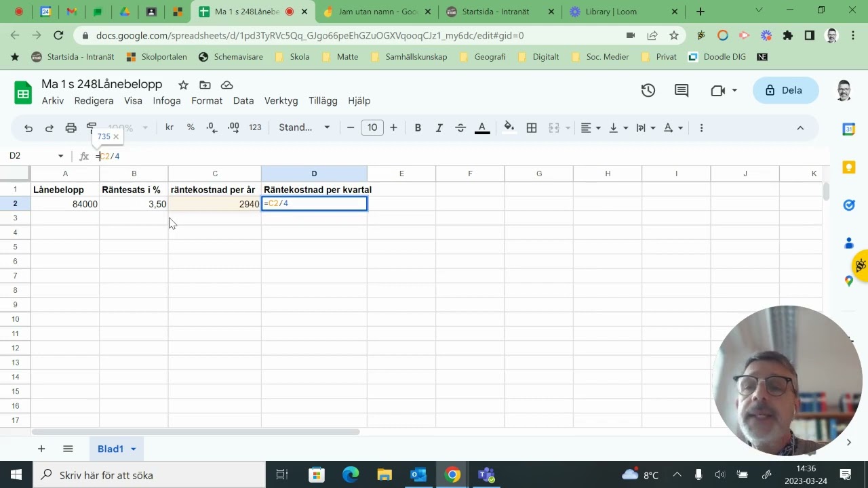
Task: Close the 735 formula preview tooltip
Action: (116, 137)
